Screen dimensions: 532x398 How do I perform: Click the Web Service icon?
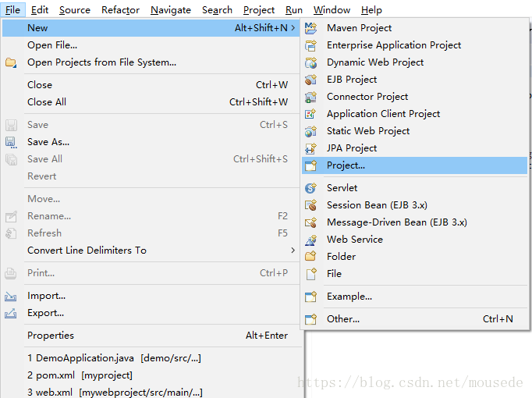[x=311, y=240]
